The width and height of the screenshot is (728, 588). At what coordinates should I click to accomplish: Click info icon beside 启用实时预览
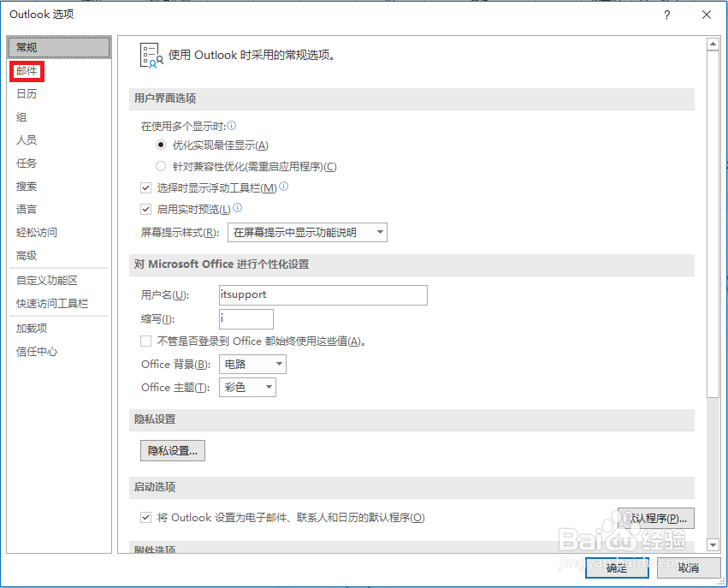coord(237,208)
